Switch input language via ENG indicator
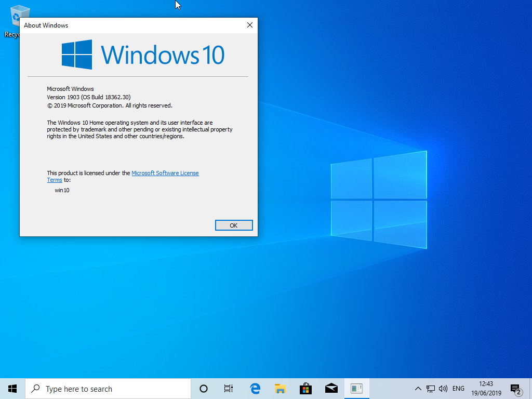The image size is (532, 399). pyautogui.click(x=458, y=389)
